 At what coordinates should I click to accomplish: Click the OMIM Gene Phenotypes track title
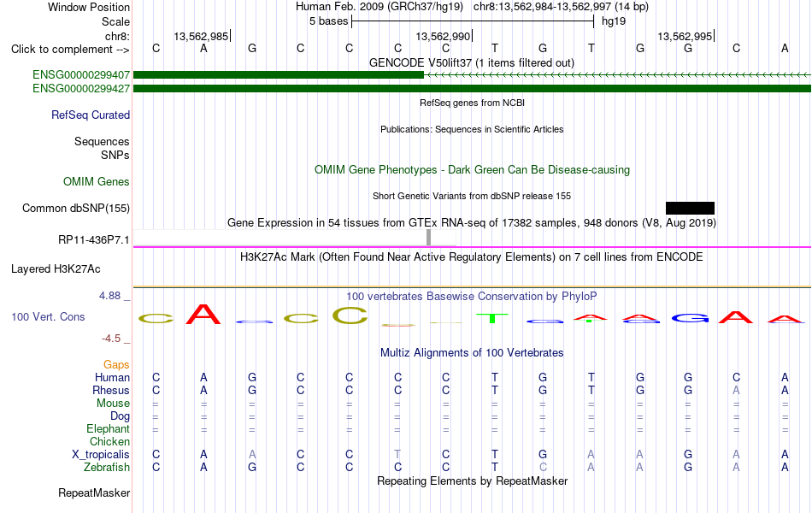coord(472,169)
